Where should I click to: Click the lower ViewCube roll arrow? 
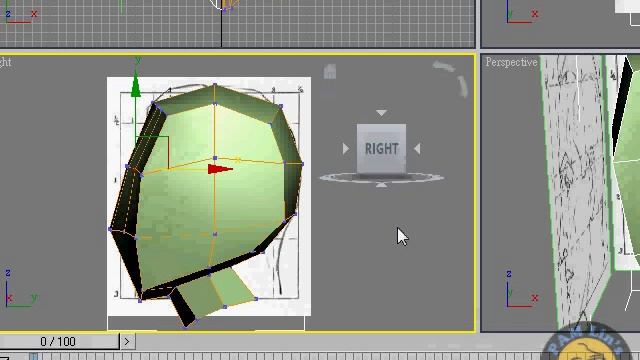(462, 87)
